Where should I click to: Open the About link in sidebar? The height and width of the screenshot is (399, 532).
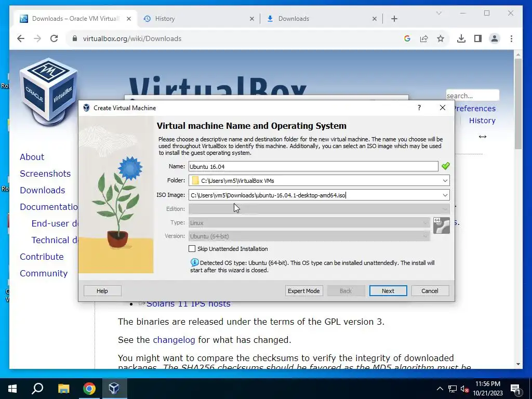(x=32, y=157)
